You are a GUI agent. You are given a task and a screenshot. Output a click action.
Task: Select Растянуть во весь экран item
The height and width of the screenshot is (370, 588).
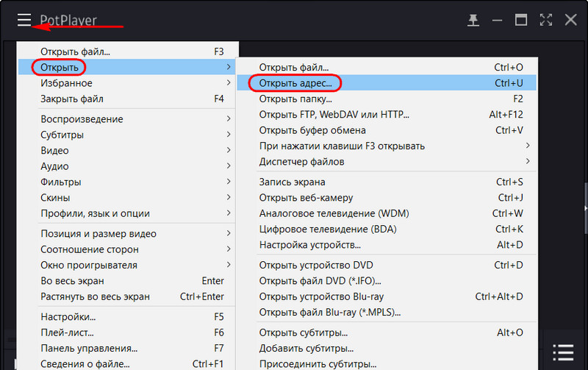click(127, 297)
